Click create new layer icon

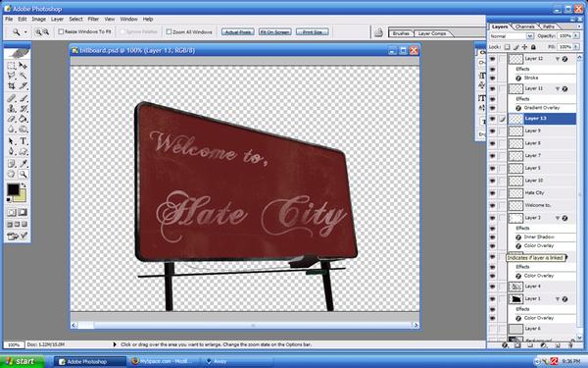(558, 344)
